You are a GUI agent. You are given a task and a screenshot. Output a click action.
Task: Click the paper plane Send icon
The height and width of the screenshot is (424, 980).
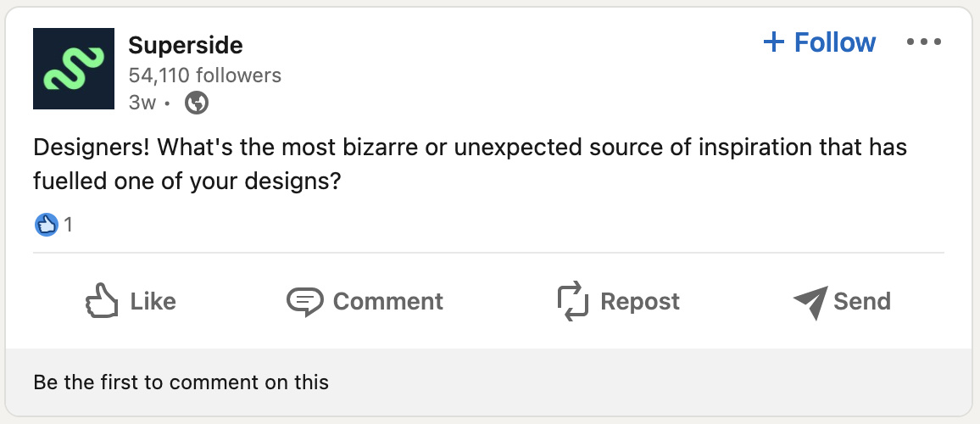point(810,303)
